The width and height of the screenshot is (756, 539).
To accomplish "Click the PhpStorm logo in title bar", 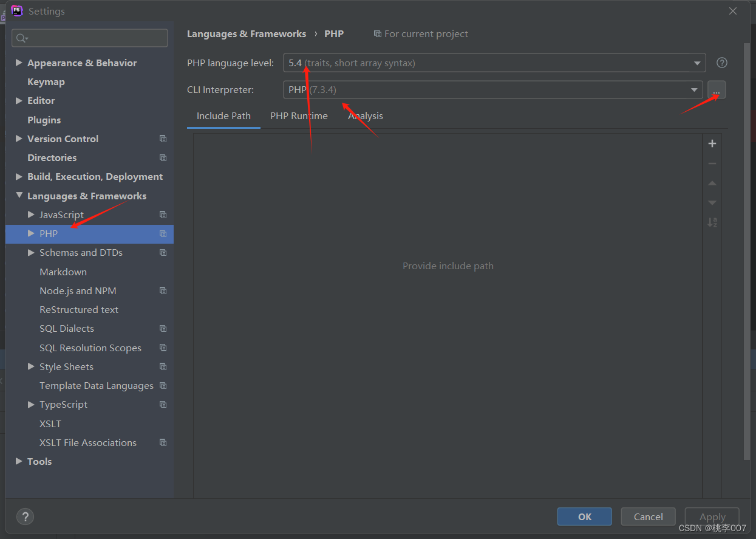I will tap(17, 11).
